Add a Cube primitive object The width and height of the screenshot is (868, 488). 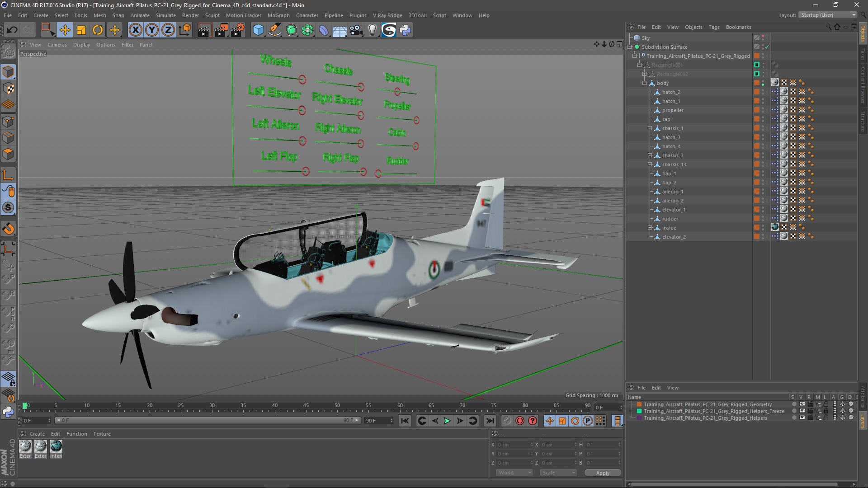point(258,30)
